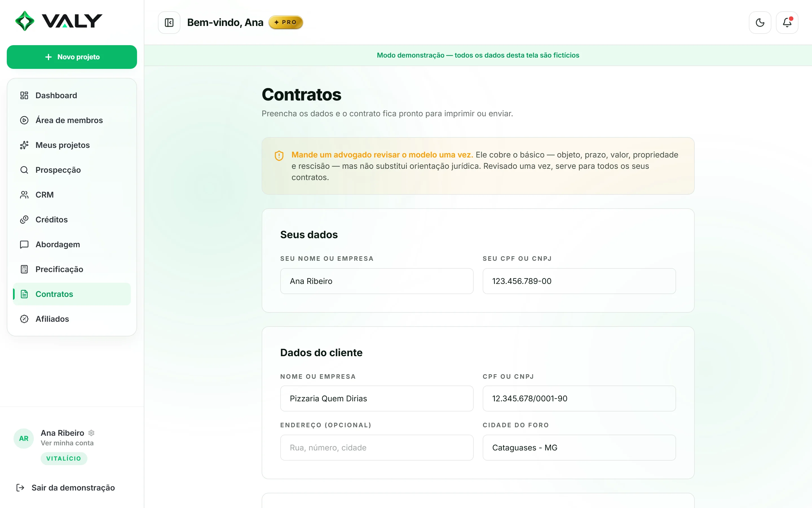Edit client CNPJ 12.345.678/0001-90 field

[x=579, y=398]
